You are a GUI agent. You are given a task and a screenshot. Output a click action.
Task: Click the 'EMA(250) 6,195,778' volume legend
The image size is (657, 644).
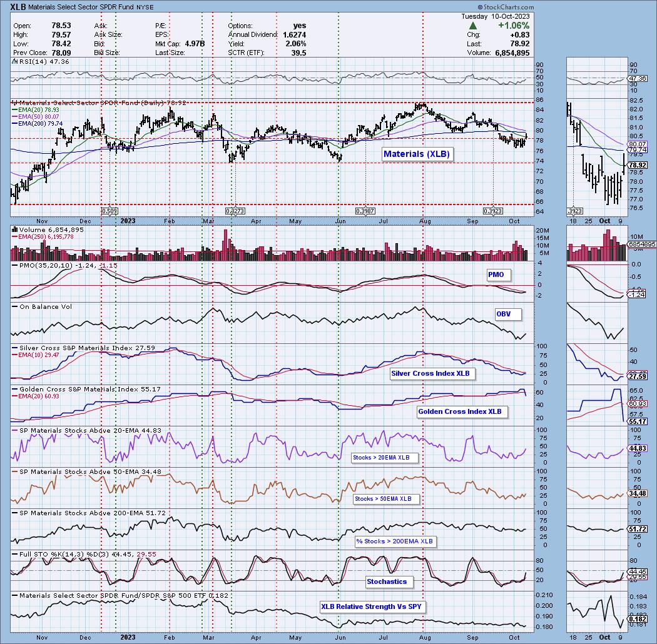43,236
